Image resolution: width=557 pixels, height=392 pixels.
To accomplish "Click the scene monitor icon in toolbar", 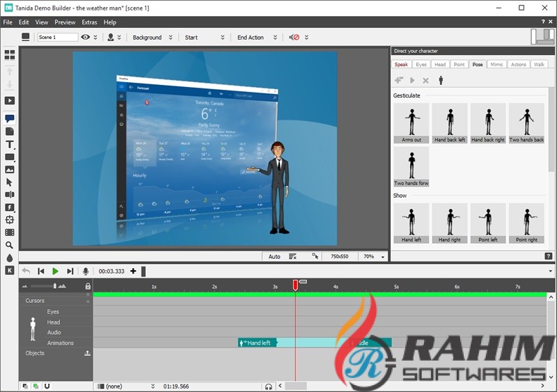I will 26,37.
